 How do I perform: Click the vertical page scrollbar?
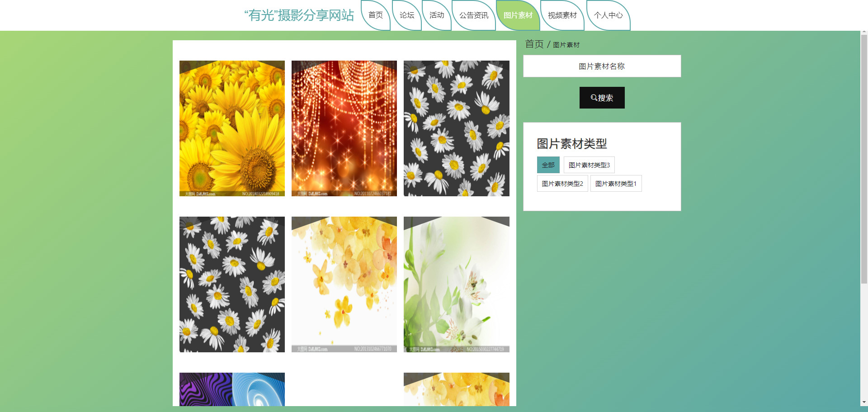tap(864, 159)
